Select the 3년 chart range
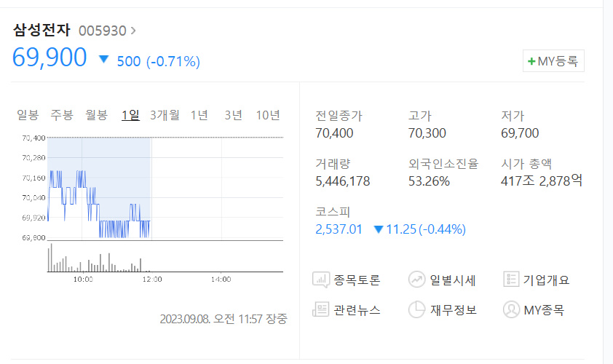The image size is (613, 364). coord(233,115)
